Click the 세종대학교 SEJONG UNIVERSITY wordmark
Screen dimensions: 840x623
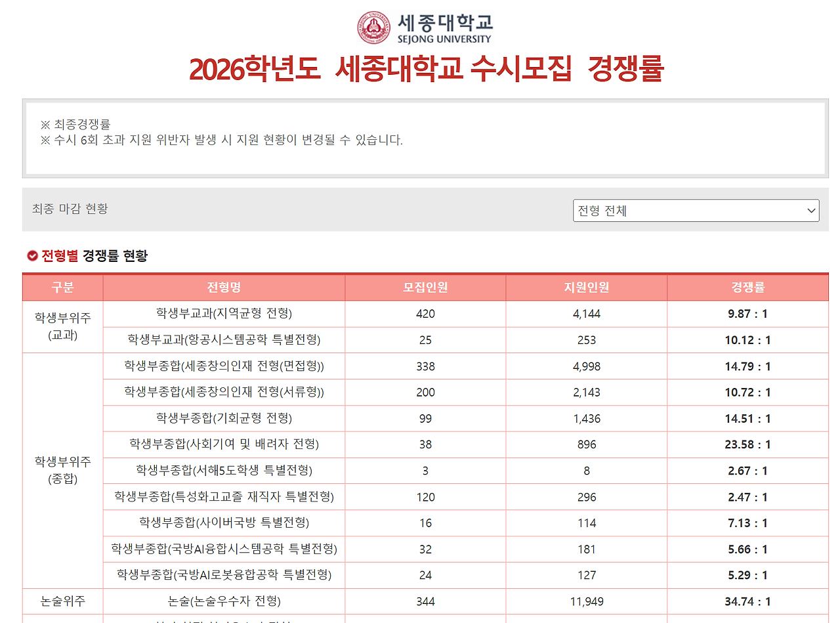click(444, 28)
